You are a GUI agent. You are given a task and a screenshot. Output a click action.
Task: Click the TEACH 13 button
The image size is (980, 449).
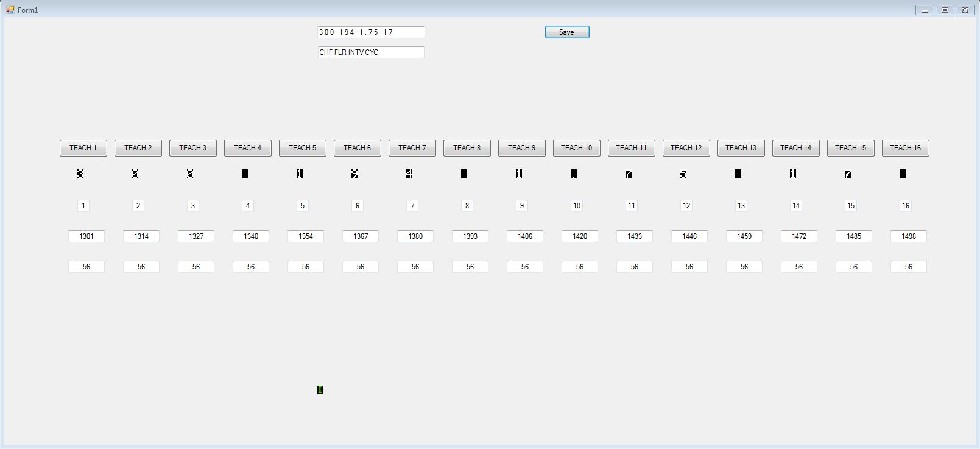[x=741, y=148]
